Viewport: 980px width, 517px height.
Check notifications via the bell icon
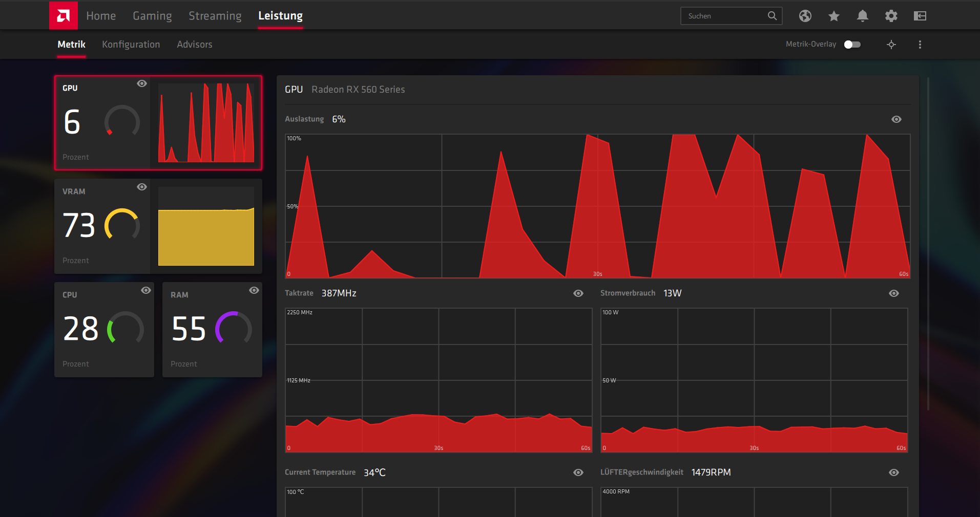click(862, 16)
